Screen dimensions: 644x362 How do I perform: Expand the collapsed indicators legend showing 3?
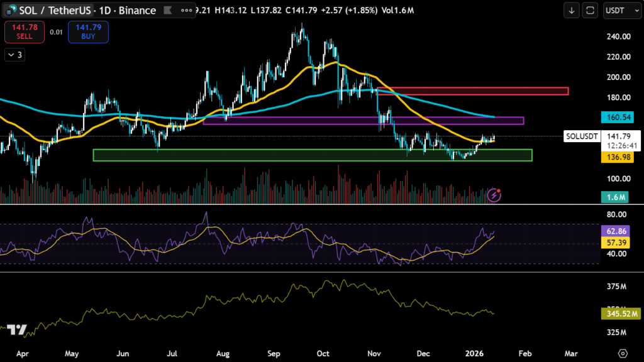(x=14, y=55)
